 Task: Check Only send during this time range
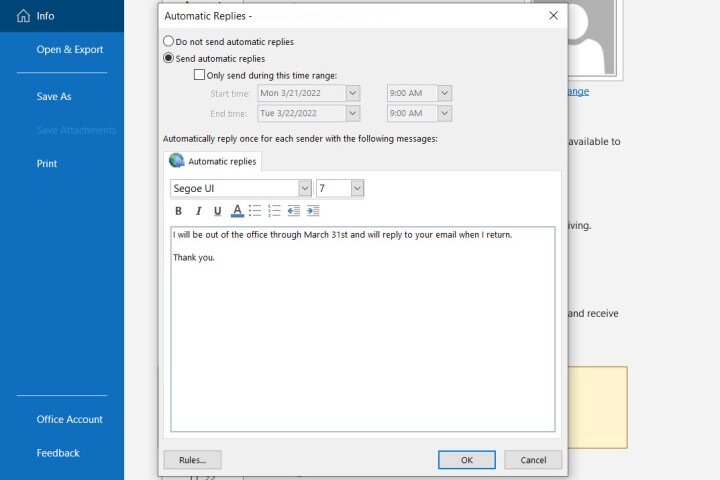(x=199, y=75)
